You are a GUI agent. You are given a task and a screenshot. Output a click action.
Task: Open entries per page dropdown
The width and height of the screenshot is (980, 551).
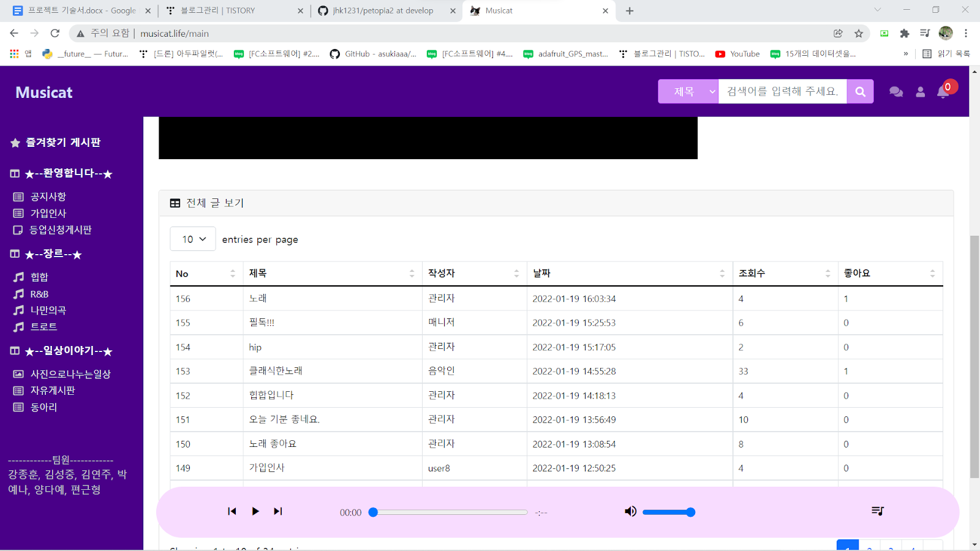(x=193, y=239)
